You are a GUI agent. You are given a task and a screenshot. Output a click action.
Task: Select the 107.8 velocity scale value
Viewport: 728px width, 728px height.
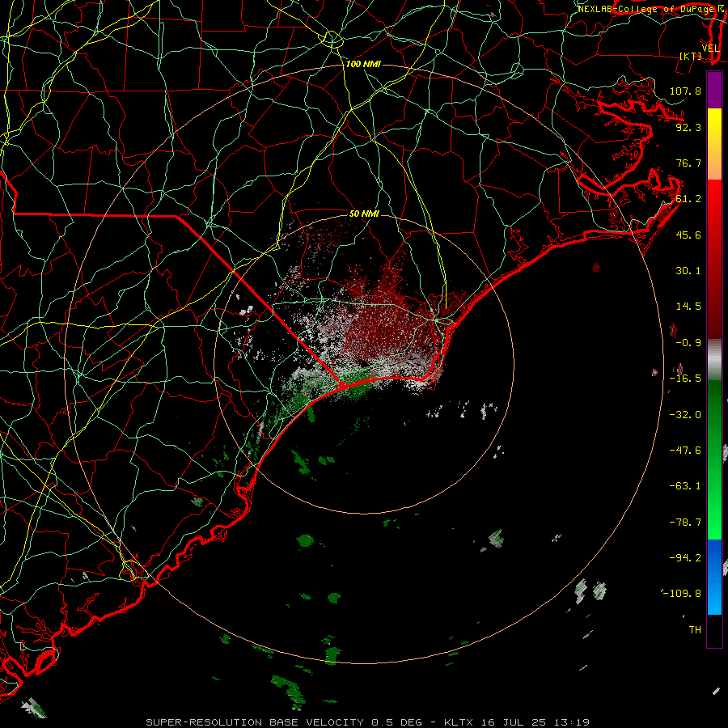(685, 91)
